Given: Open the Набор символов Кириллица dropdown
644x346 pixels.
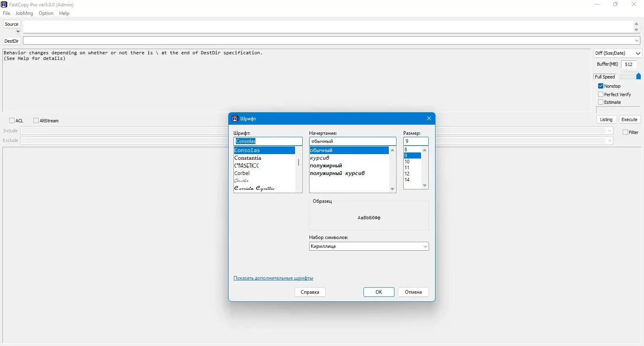Looking at the screenshot, I should [x=369, y=246].
